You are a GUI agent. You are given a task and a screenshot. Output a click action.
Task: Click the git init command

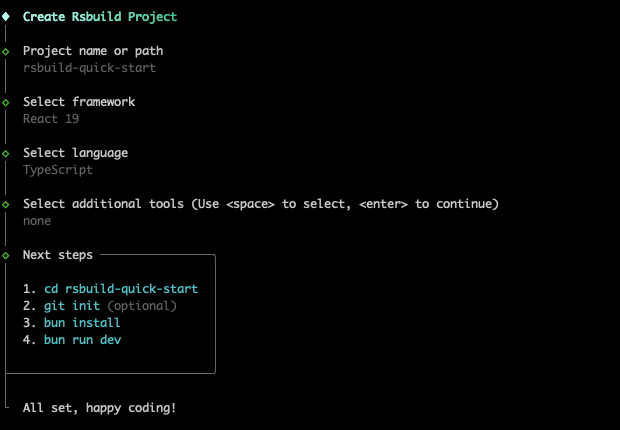(x=72, y=306)
